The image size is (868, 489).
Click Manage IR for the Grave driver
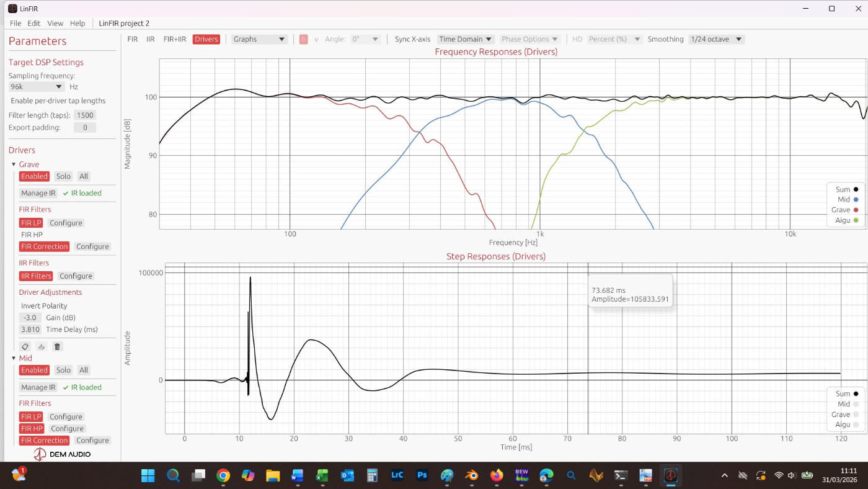pos(38,193)
